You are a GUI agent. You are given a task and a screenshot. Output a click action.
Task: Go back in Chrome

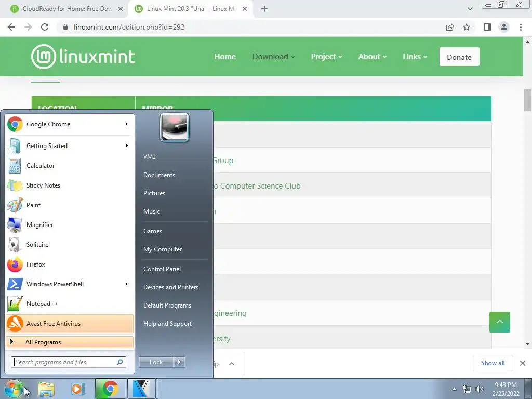pos(11,27)
